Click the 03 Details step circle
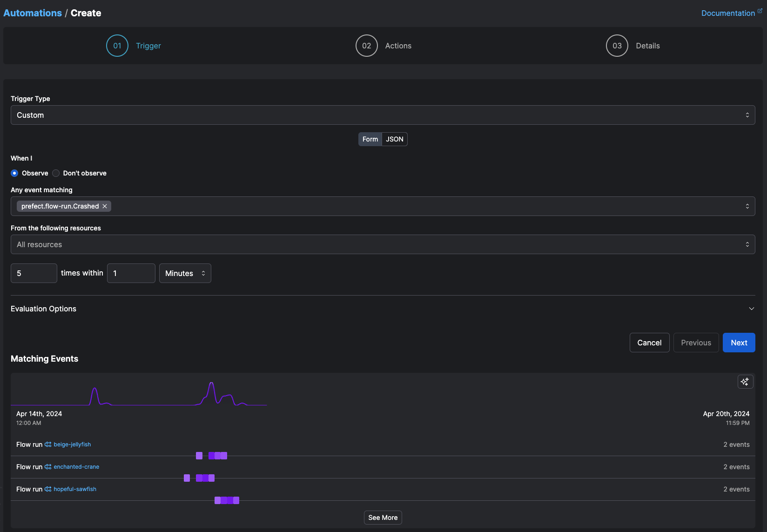 (x=617, y=46)
